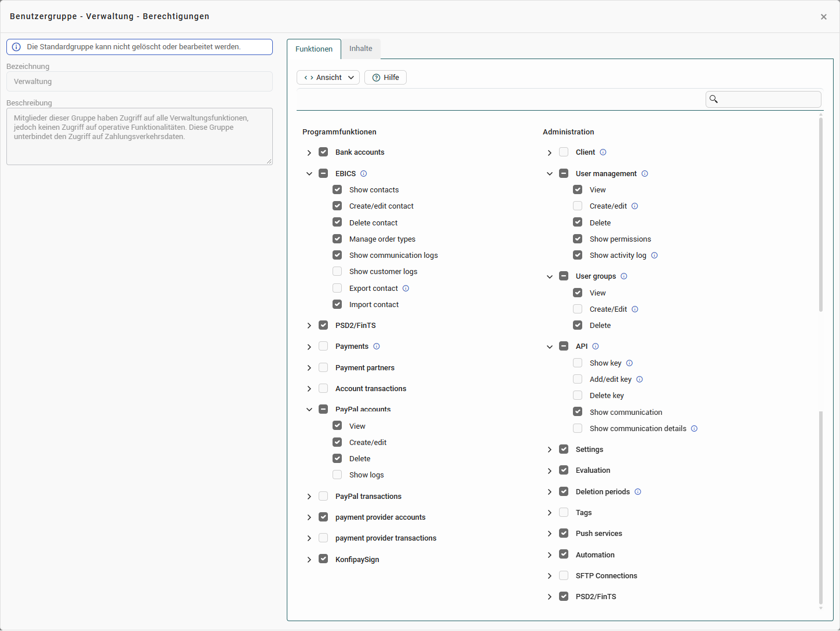Click the info icon in the Standardgruppe notice

[16, 47]
